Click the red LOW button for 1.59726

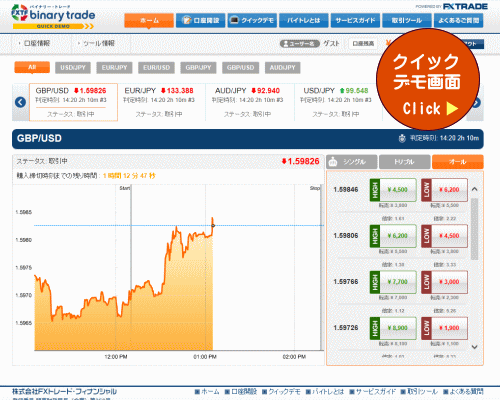pyautogui.click(x=444, y=328)
